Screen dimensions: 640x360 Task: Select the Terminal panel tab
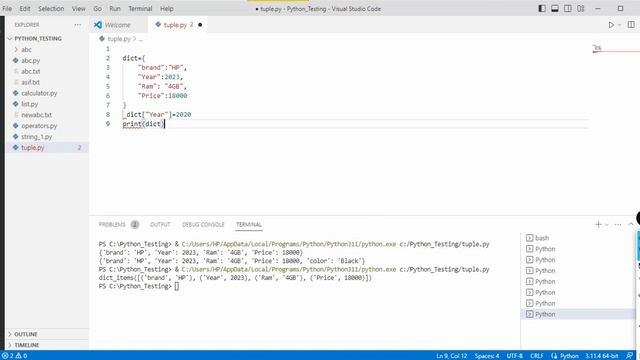[x=249, y=224]
